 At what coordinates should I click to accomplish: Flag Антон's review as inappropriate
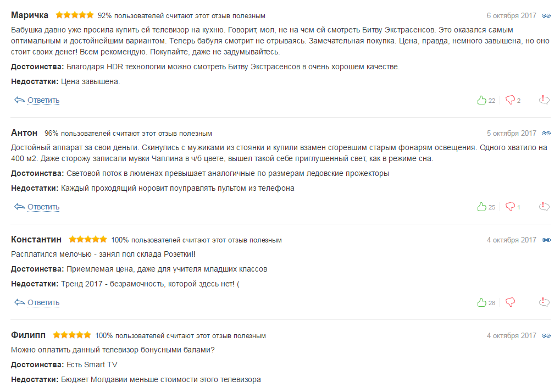click(544, 207)
